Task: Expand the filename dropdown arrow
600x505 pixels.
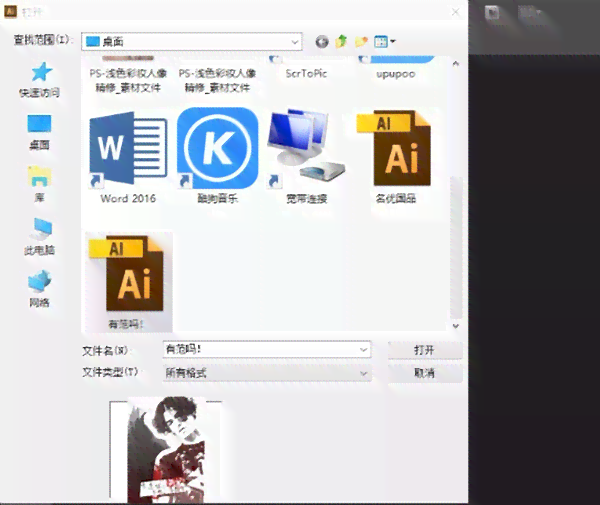Action: (x=364, y=350)
